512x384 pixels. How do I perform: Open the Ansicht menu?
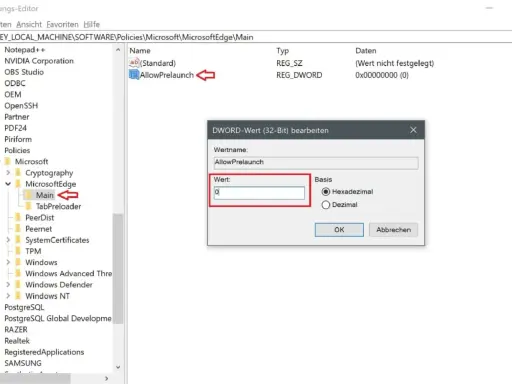pos(29,24)
